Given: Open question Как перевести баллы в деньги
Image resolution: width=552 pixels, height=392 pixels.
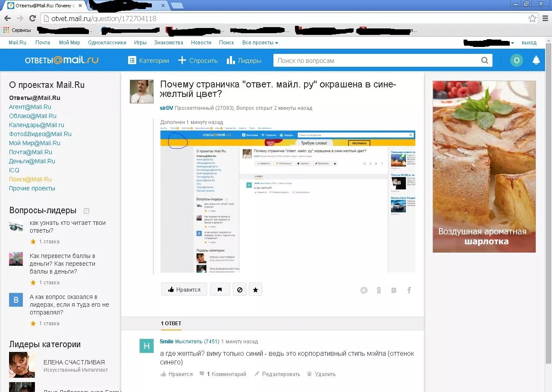Looking at the screenshot, I should click(63, 264).
